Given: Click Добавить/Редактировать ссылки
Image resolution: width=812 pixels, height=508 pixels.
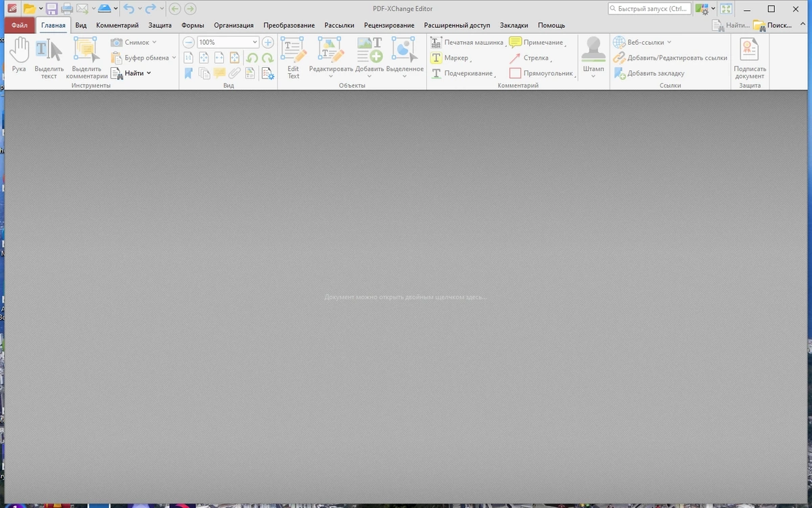Looking at the screenshot, I should pyautogui.click(x=671, y=58).
